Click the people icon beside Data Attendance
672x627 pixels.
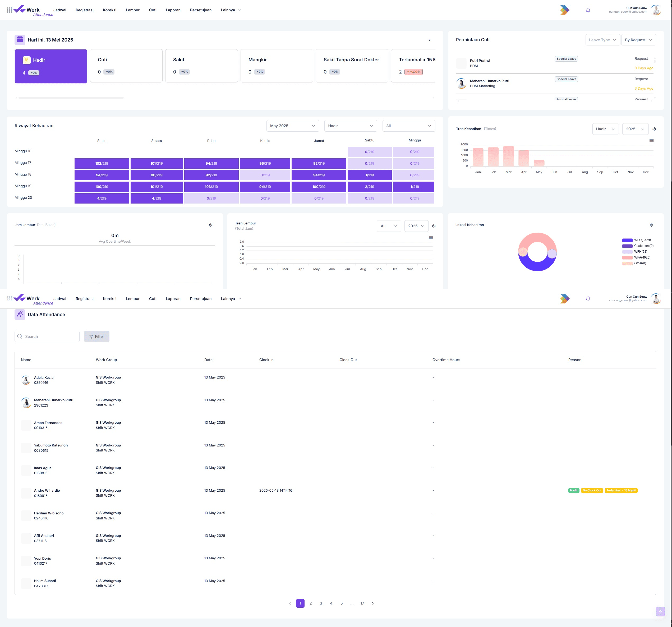(20, 314)
